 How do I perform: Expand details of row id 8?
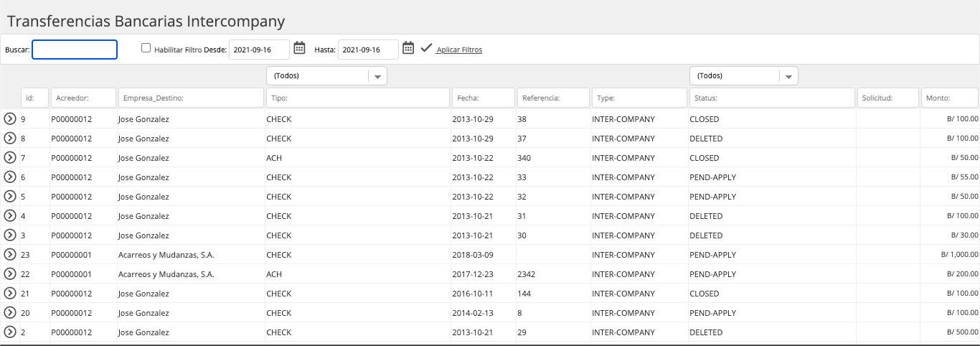pyautogui.click(x=10, y=138)
